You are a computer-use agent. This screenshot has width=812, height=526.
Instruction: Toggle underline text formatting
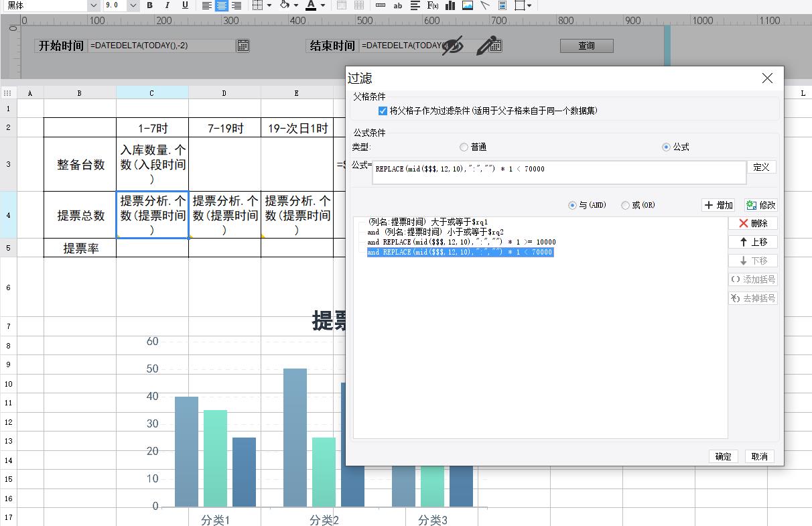tap(185, 5)
